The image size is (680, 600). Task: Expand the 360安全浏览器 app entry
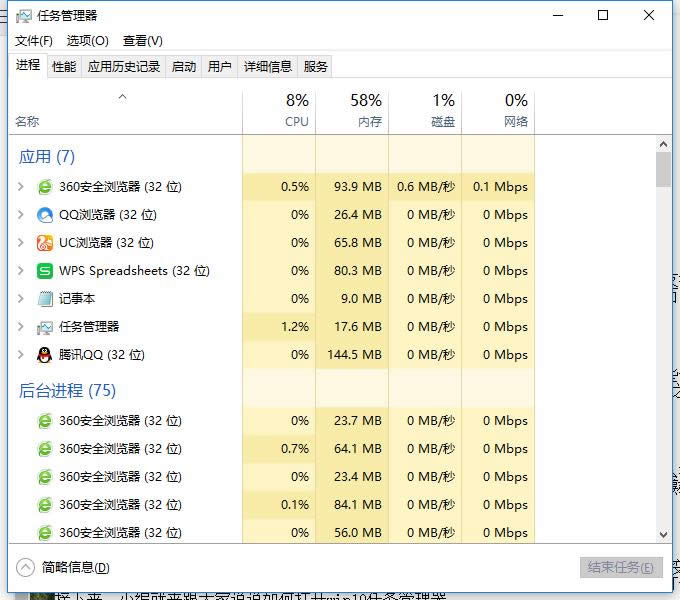click(21, 187)
